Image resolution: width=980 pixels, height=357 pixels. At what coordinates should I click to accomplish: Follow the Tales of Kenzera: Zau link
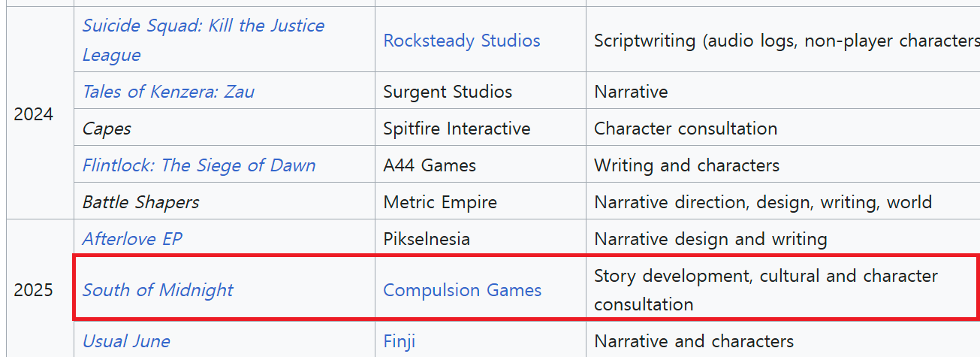(x=168, y=92)
